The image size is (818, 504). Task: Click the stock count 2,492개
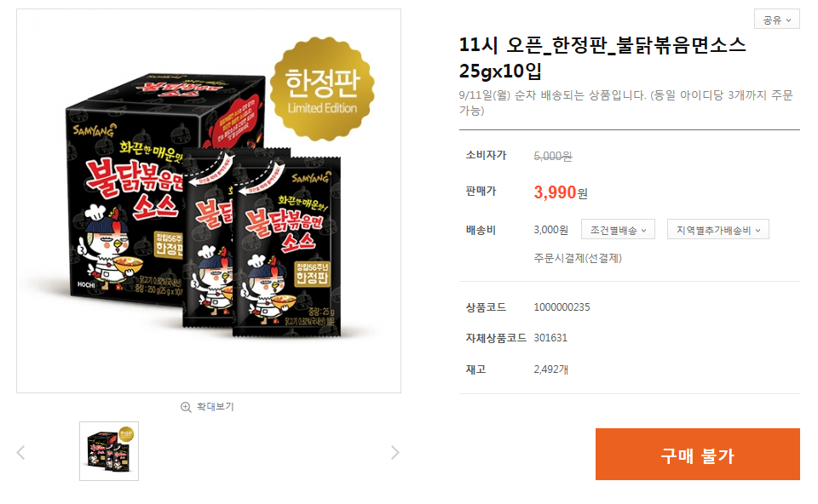pos(551,369)
